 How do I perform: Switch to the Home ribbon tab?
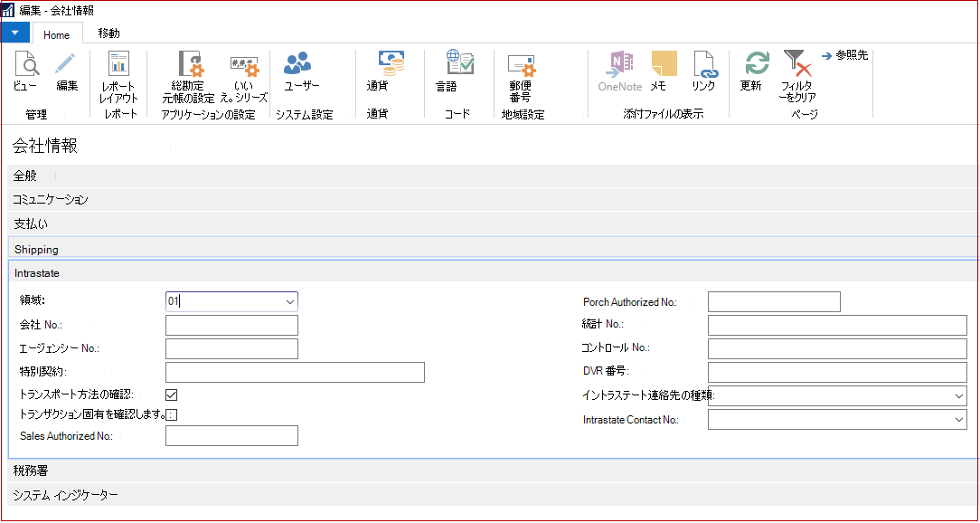pos(56,34)
